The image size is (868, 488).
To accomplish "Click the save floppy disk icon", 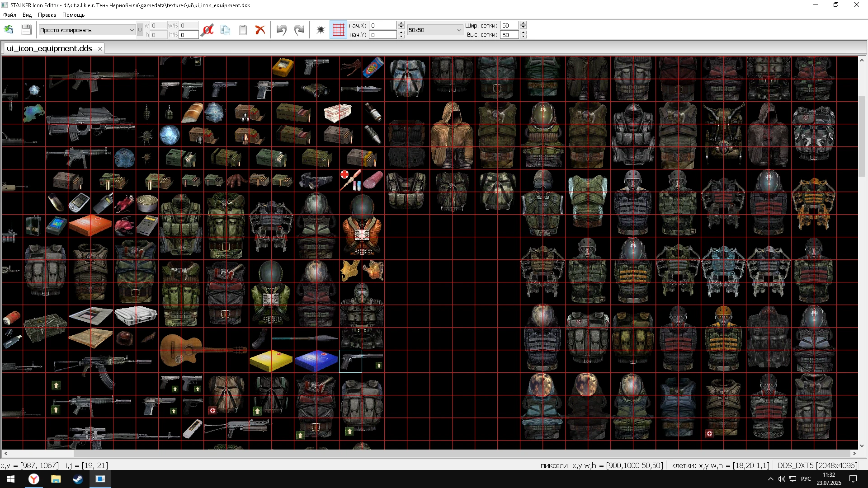I will click(26, 30).
